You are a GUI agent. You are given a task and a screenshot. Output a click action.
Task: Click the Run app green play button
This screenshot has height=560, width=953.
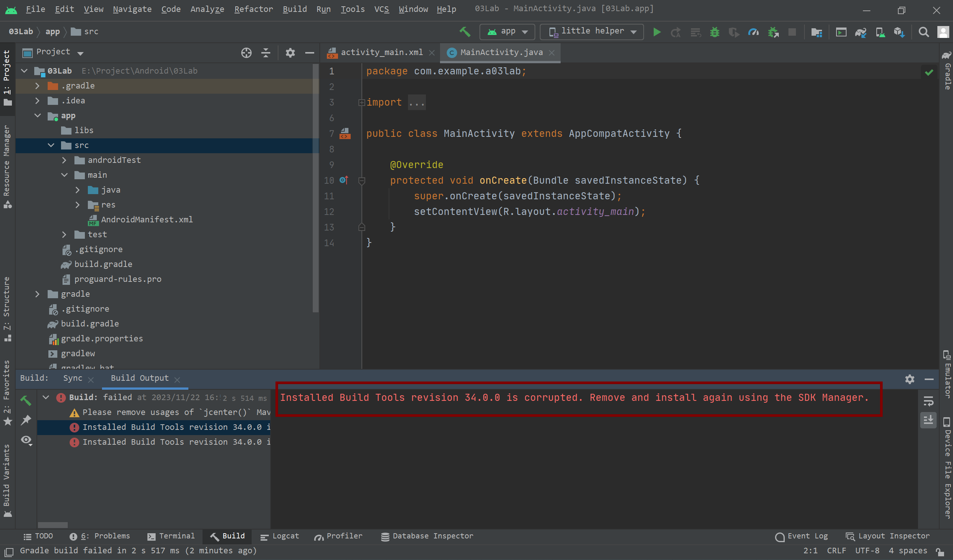click(657, 32)
